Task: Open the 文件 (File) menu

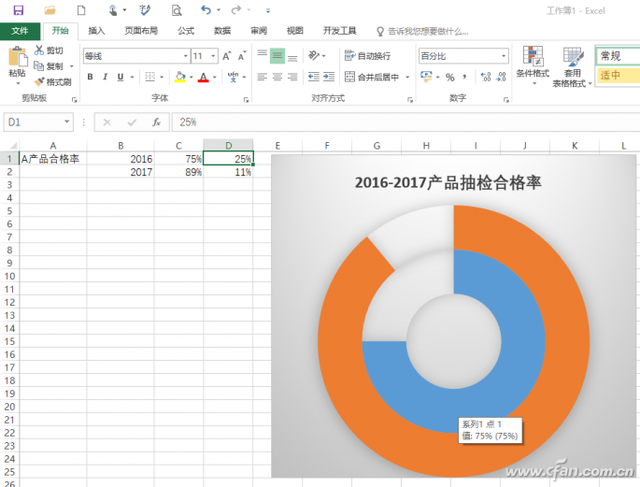Action: [x=20, y=31]
